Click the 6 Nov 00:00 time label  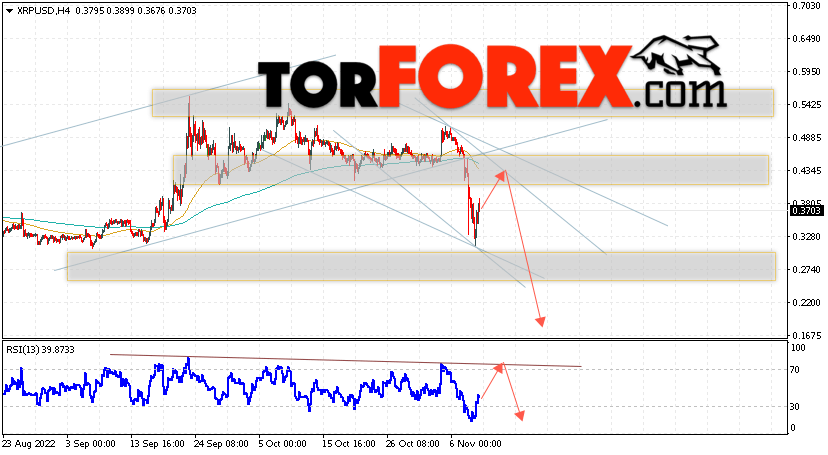point(476,443)
